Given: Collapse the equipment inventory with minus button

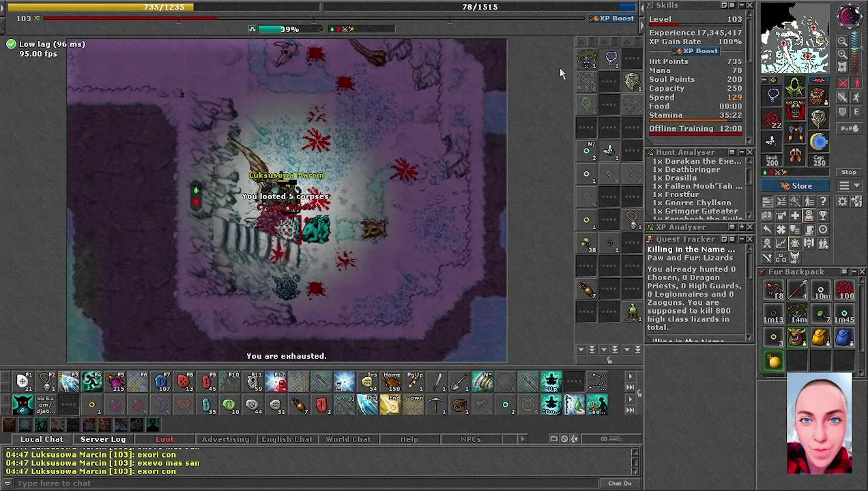Looking at the screenshot, I should (766, 80).
